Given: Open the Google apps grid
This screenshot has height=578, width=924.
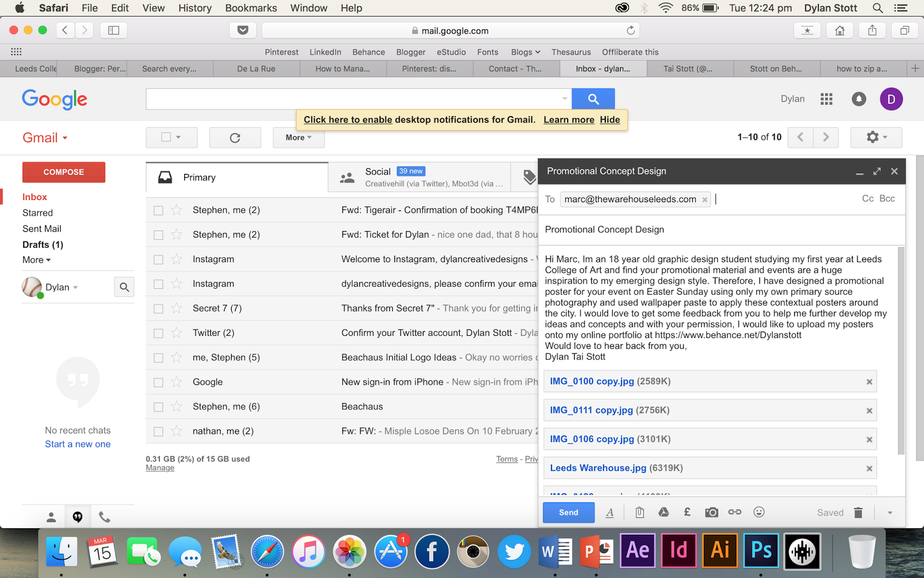Looking at the screenshot, I should [826, 99].
